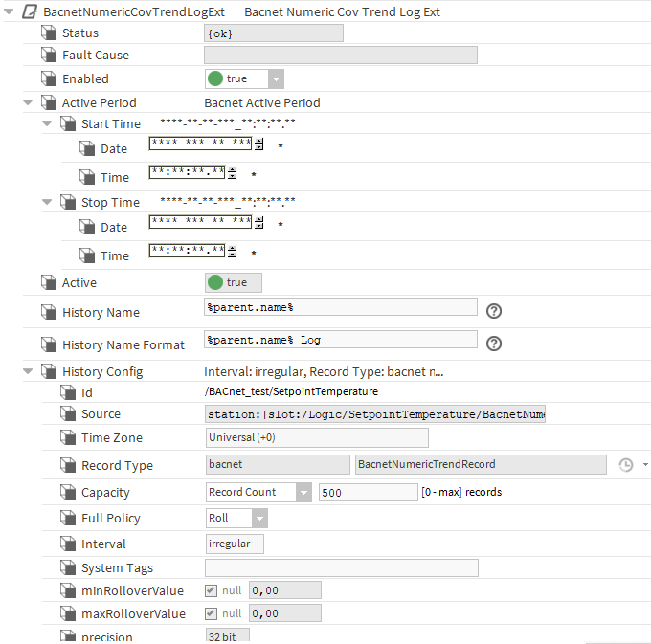Open the Capacity Record Count dropdown

[x=303, y=493]
